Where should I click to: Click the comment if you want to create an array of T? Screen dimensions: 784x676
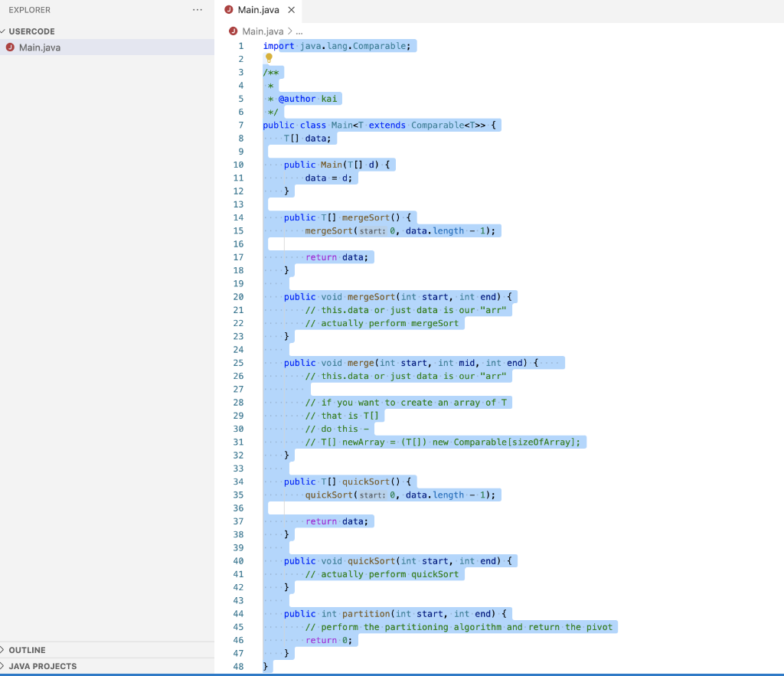point(406,402)
